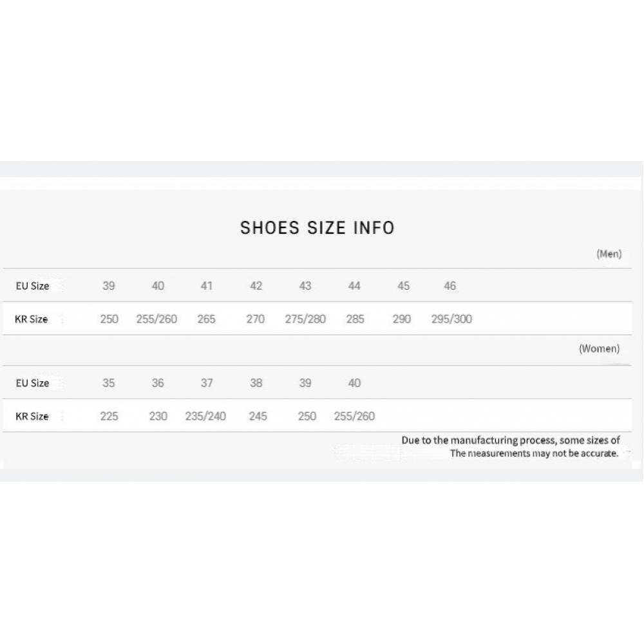Screen dimensions: 644x644
Task: Click the SHOES SIZE INFO heading
Action: (317, 228)
